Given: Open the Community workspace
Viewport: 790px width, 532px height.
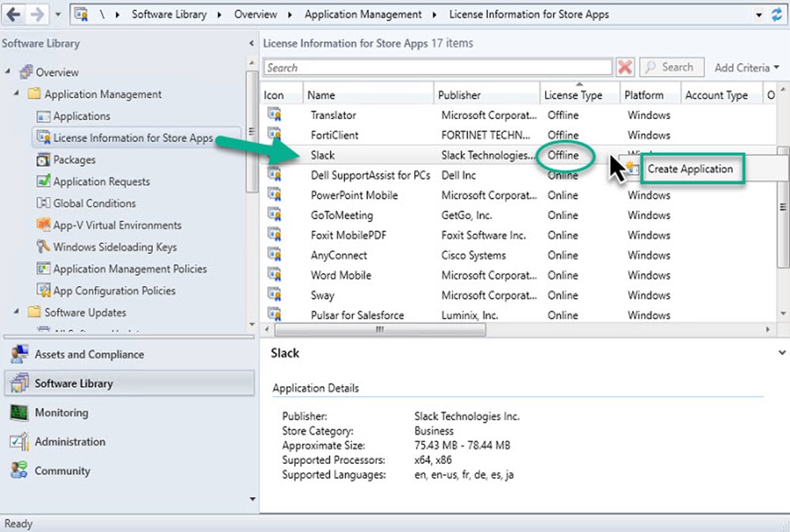Looking at the screenshot, I should tap(62, 471).
